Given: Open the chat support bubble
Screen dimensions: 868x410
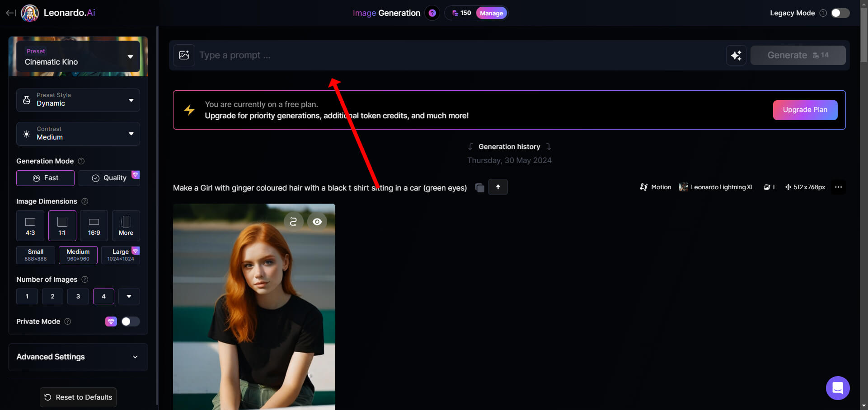Looking at the screenshot, I should click(838, 388).
